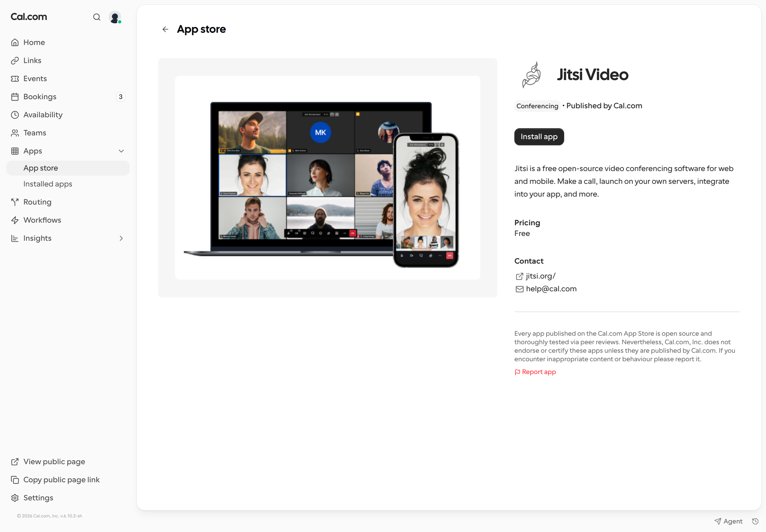Click the Teams people icon

click(15, 133)
